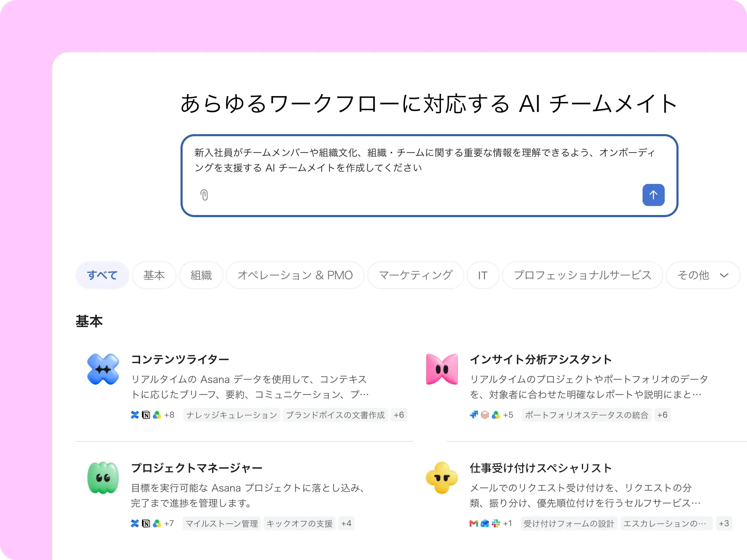Click red layered stack icon under インサイト分析アシスタント

pyautogui.click(x=485, y=415)
